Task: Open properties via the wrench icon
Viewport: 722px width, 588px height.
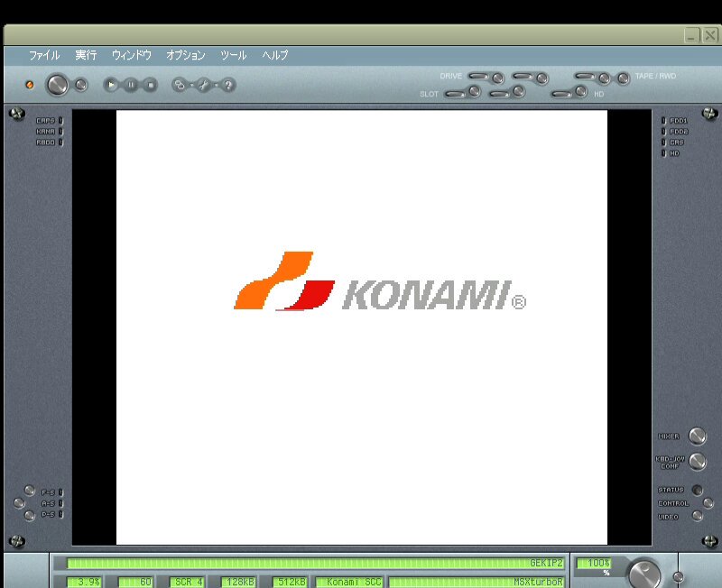Action: point(204,85)
